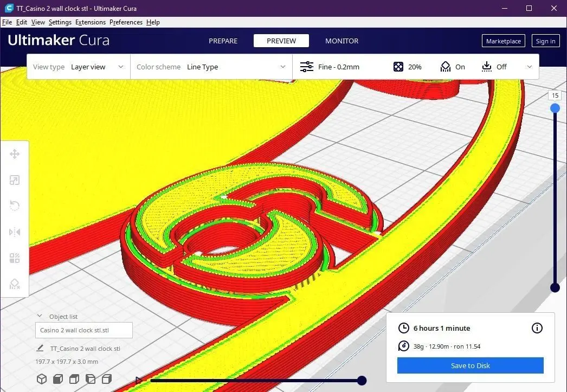Click Save to Disk
This screenshot has width=567, height=392.
click(x=470, y=365)
